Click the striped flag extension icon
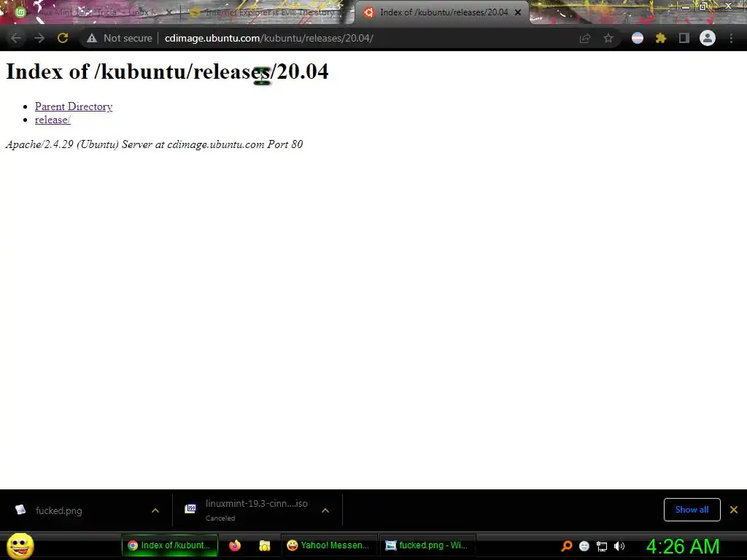 click(x=638, y=38)
